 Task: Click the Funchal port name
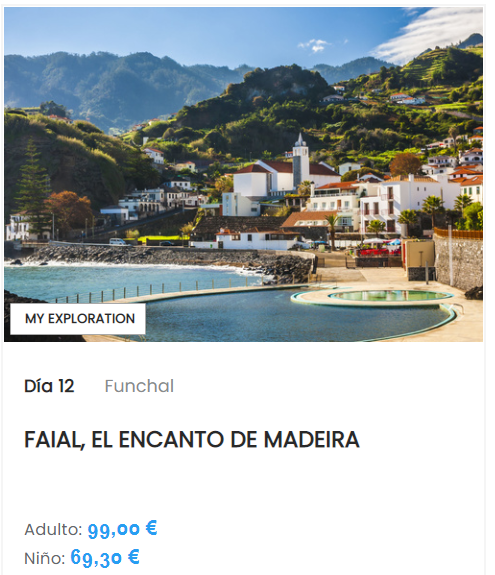pos(139,386)
